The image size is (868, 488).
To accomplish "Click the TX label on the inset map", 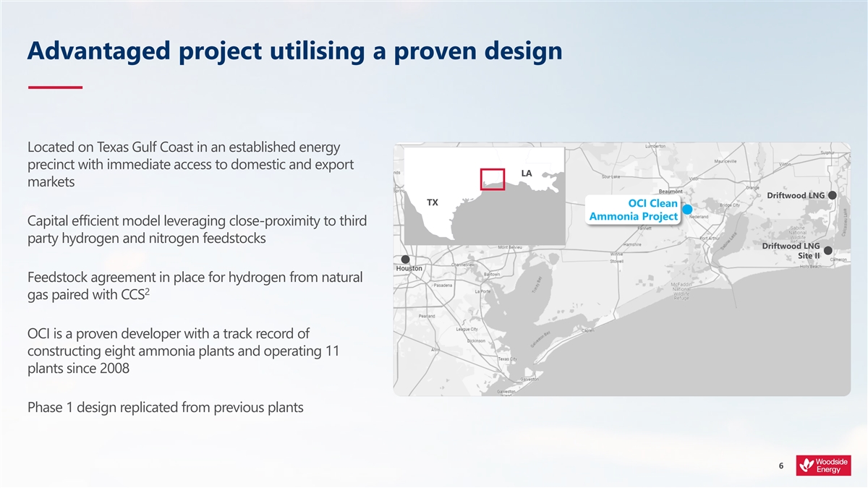I will (x=432, y=202).
